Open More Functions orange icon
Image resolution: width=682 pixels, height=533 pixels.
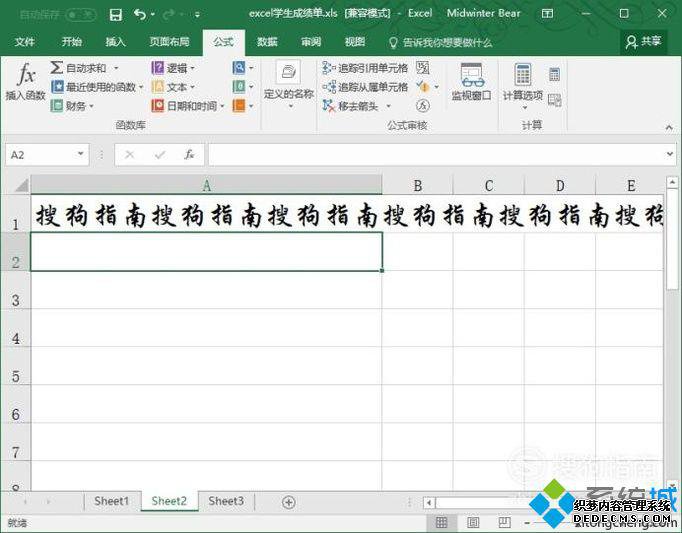(239, 105)
